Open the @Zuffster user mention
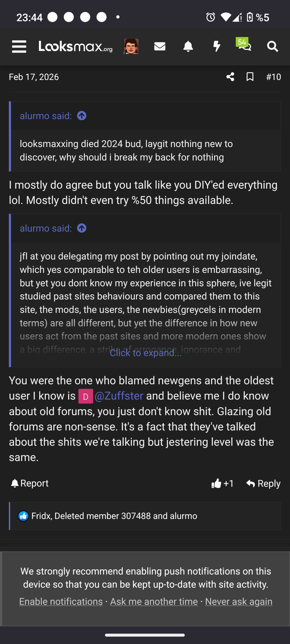Viewport: 290px width, 644px height. [x=119, y=396]
